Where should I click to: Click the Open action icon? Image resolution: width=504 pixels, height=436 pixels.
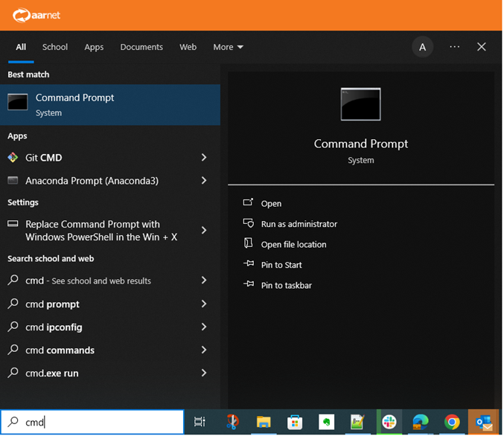click(248, 202)
